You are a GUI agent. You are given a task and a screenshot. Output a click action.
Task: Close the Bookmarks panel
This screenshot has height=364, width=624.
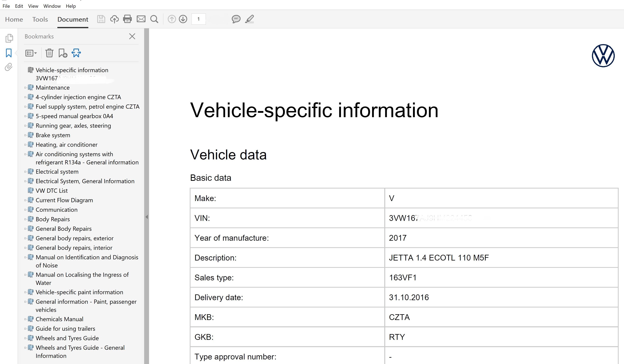pos(132,36)
